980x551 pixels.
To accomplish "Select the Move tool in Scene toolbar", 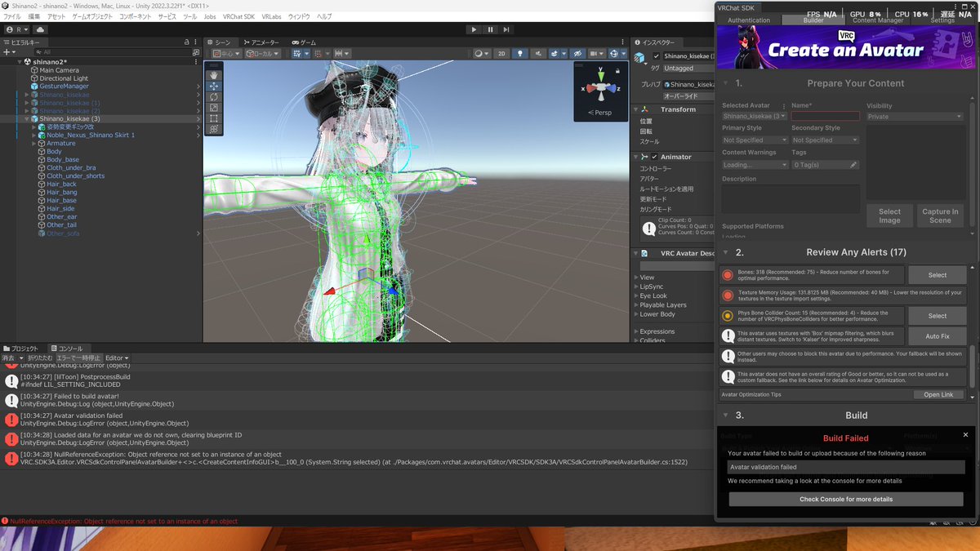I will point(214,86).
